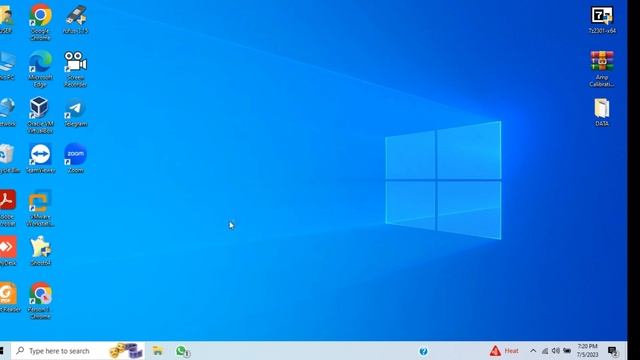Click the Type here to search box
Viewport: 640px width, 360px height.
coord(78,351)
